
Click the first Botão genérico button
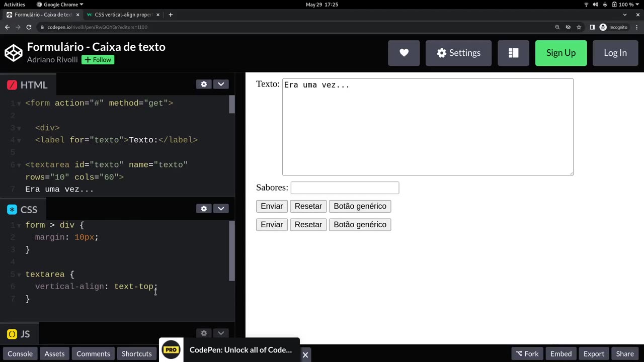pyautogui.click(x=360, y=206)
